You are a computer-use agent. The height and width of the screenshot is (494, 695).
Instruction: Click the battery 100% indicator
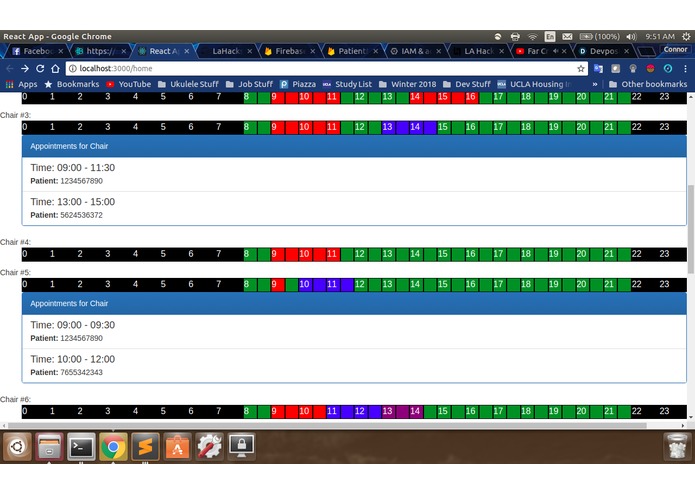click(x=599, y=37)
